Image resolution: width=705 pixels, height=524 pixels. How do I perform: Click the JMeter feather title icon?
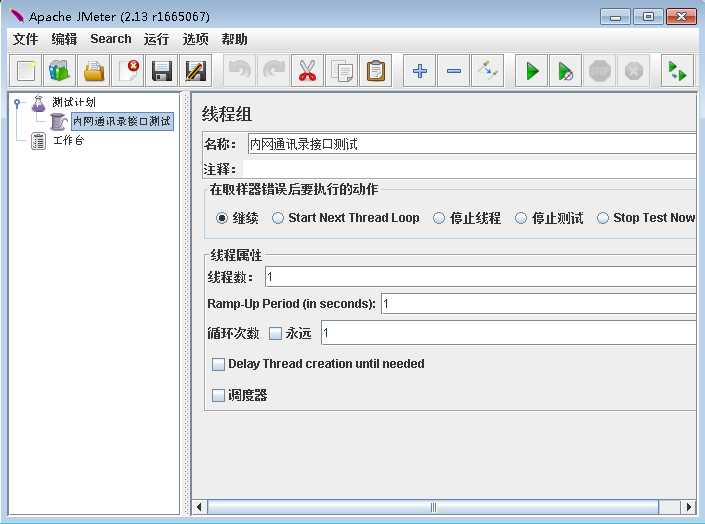click(x=17, y=16)
